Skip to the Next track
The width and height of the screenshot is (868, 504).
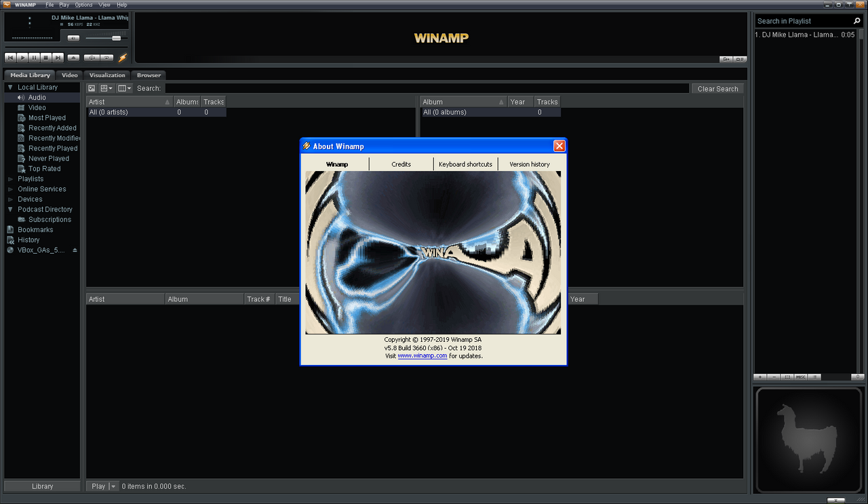58,58
